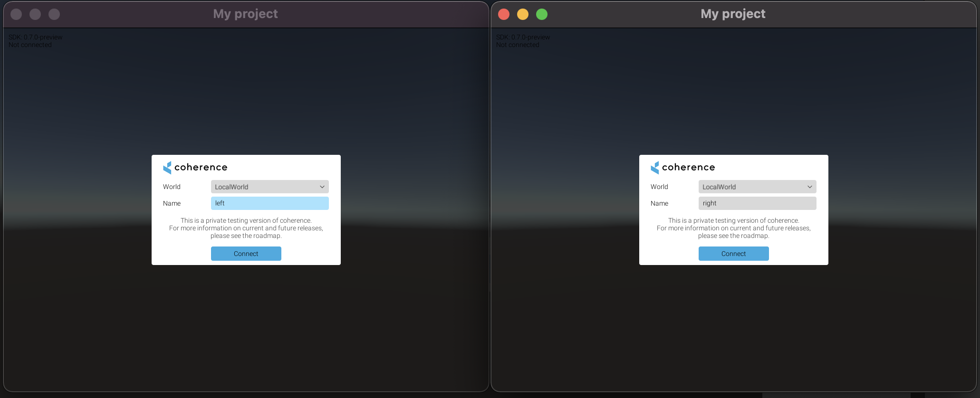
Task: Click the roadmap notice text in the 'left' dialog
Action: click(x=246, y=228)
